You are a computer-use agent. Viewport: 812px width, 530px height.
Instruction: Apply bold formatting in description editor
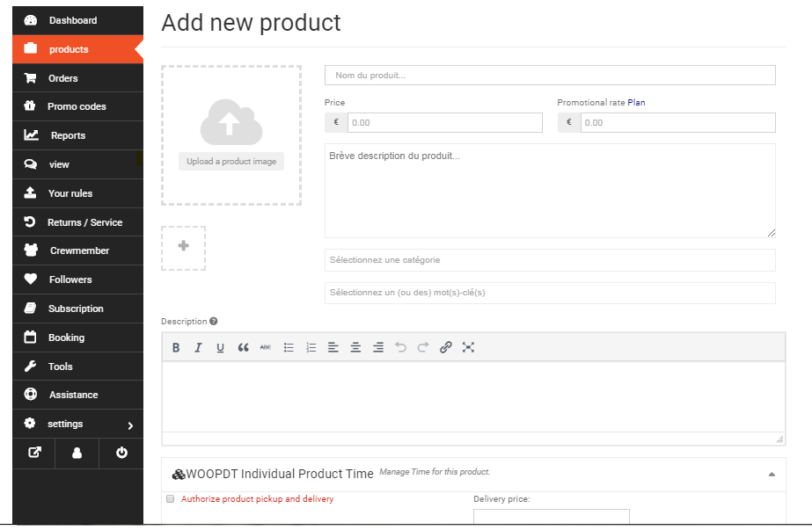coord(176,347)
